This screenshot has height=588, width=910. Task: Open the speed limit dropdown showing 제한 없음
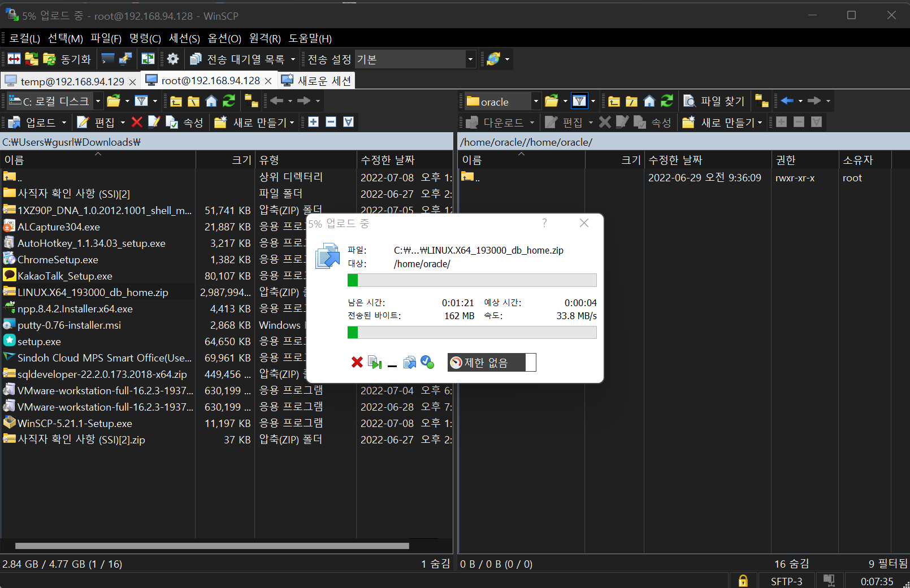pos(492,362)
